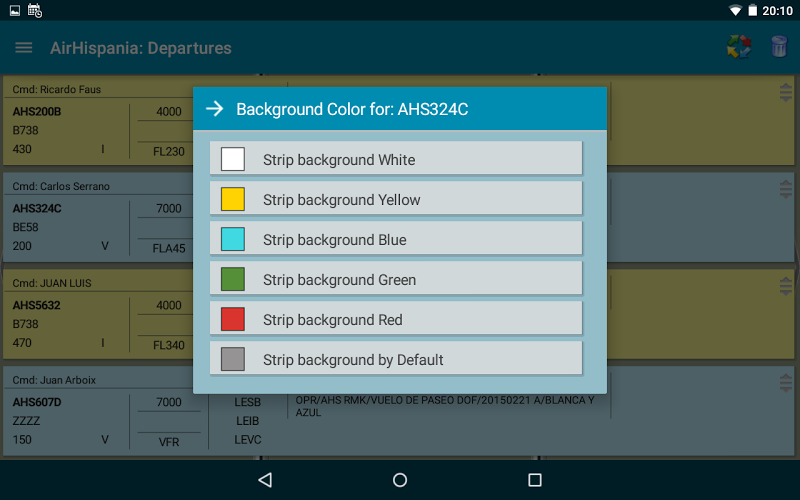Image resolution: width=800 pixels, height=500 pixels.
Task: Tap aircraft type BE58
Action: [x=26, y=227]
